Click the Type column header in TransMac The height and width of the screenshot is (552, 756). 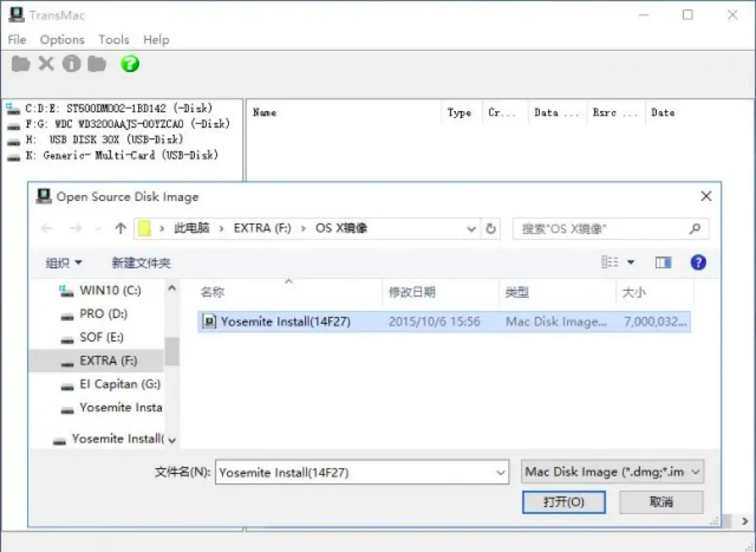(461, 113)
